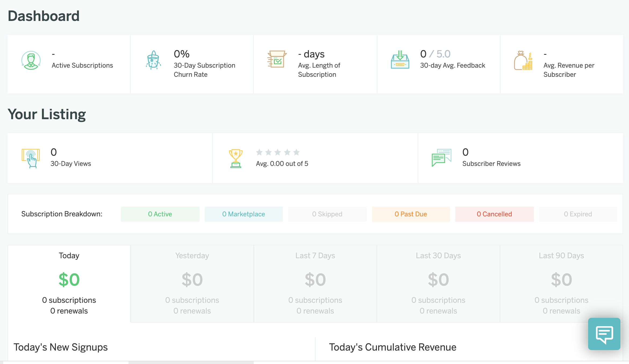Click the Active Subscriptions person icon
Image resolution: width=629 pixels, height=364 pixels.
click(31, 60)
